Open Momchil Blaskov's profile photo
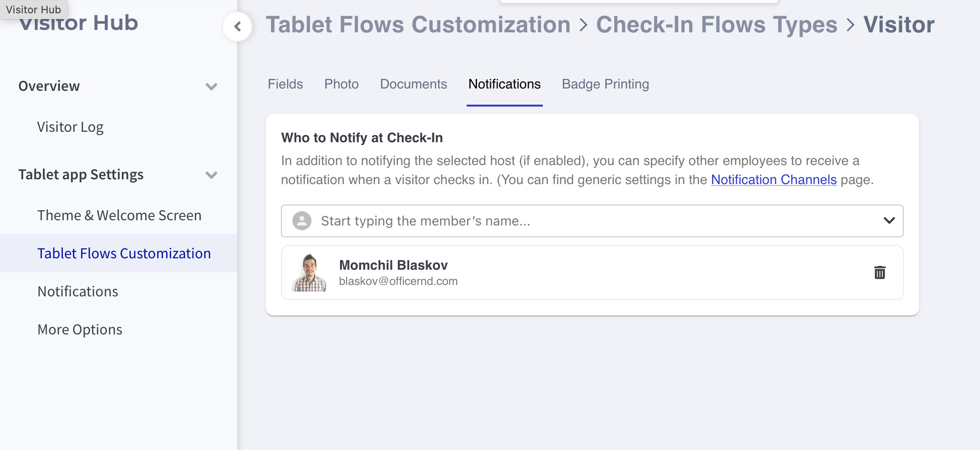Image resolution: width=980 pixels, height=450 pixels. 310,273
